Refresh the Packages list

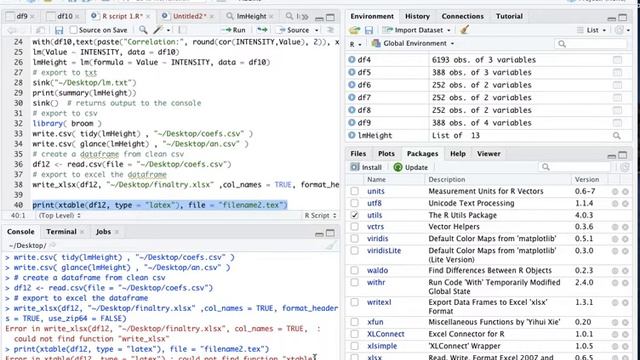tap(624, 167)
